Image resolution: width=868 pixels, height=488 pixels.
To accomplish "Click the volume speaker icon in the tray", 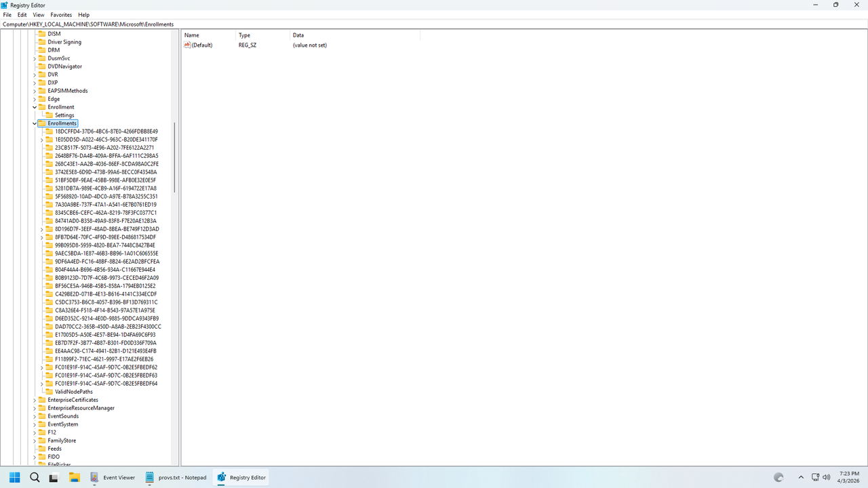I will tap(827, 477).
